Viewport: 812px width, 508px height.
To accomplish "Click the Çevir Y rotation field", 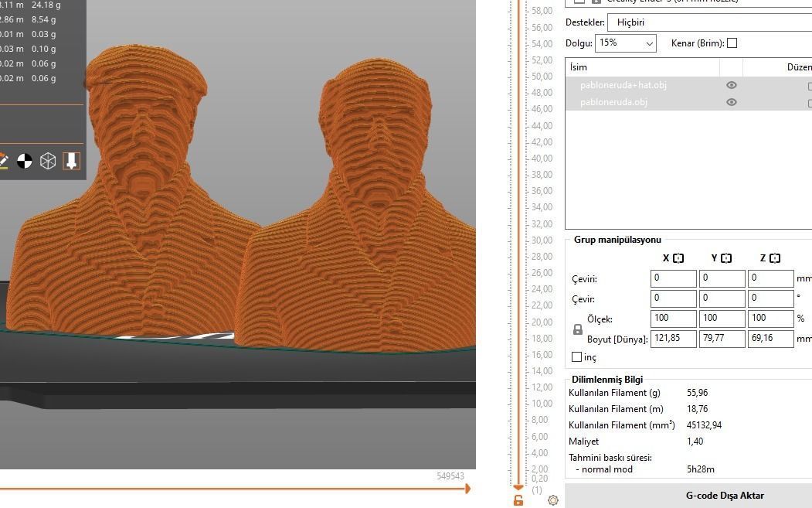I will coord(722,298).
